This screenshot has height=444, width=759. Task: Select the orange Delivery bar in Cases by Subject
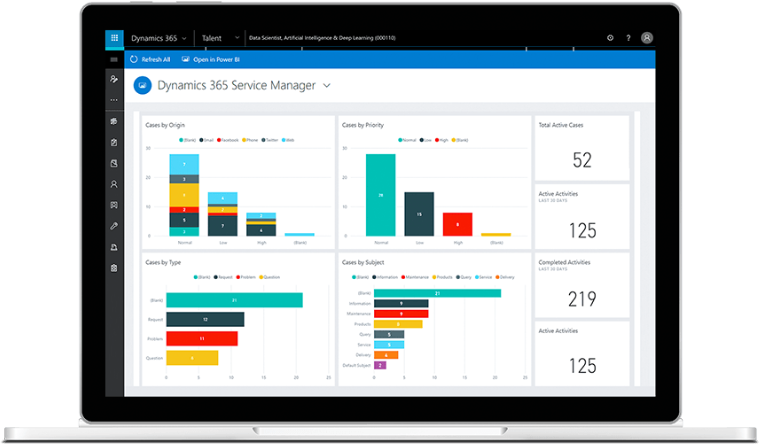[x=386, y=355]
